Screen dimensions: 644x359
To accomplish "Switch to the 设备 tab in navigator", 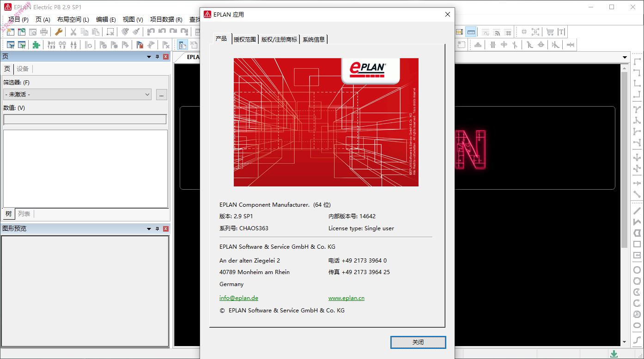I will coord(23,69).
